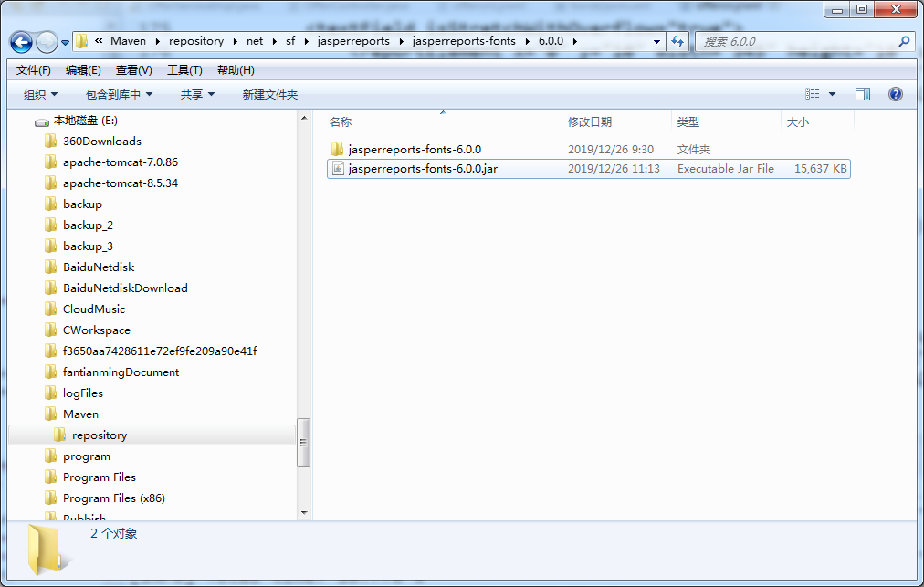Viewport: 924px width, 587px height.
Task: Click the magnifier search icon
Action: point(904,41)
